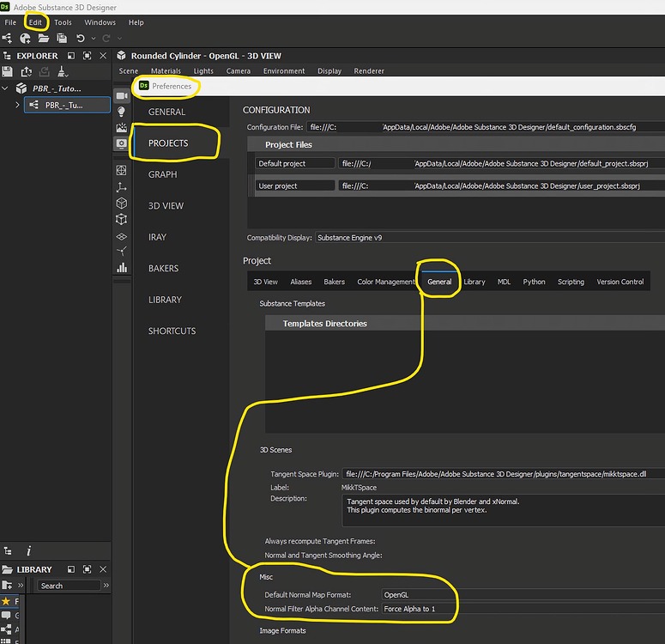
Task: Maximize the Explorer panel
Action: 88,56
